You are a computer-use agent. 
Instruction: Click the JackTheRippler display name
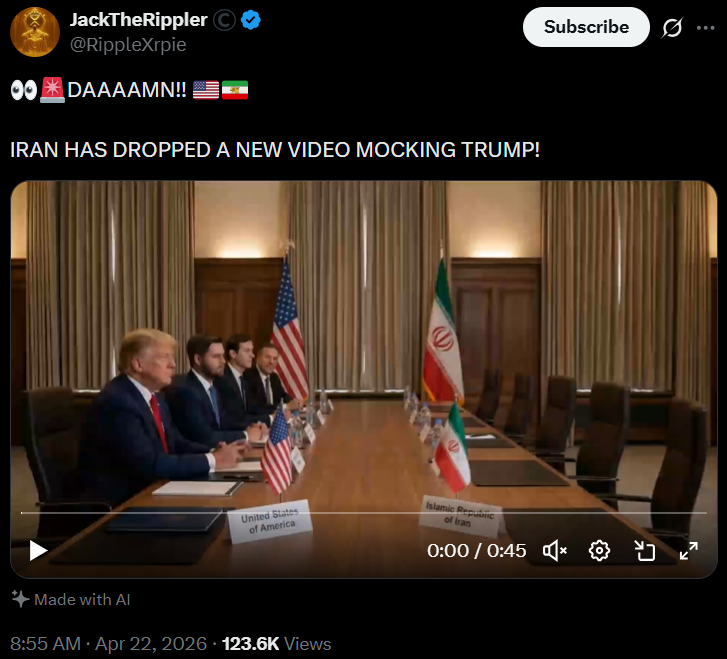[139, 20]
